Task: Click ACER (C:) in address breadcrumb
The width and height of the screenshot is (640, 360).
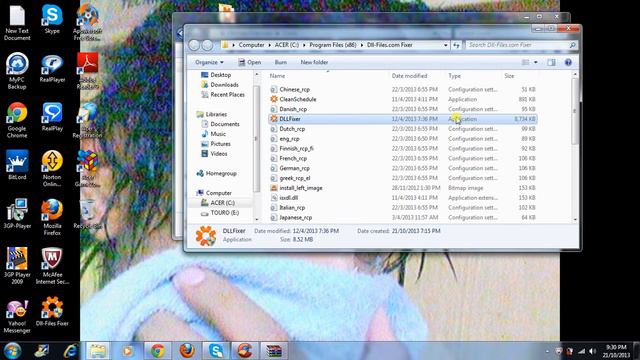Action: click(287, 45)
